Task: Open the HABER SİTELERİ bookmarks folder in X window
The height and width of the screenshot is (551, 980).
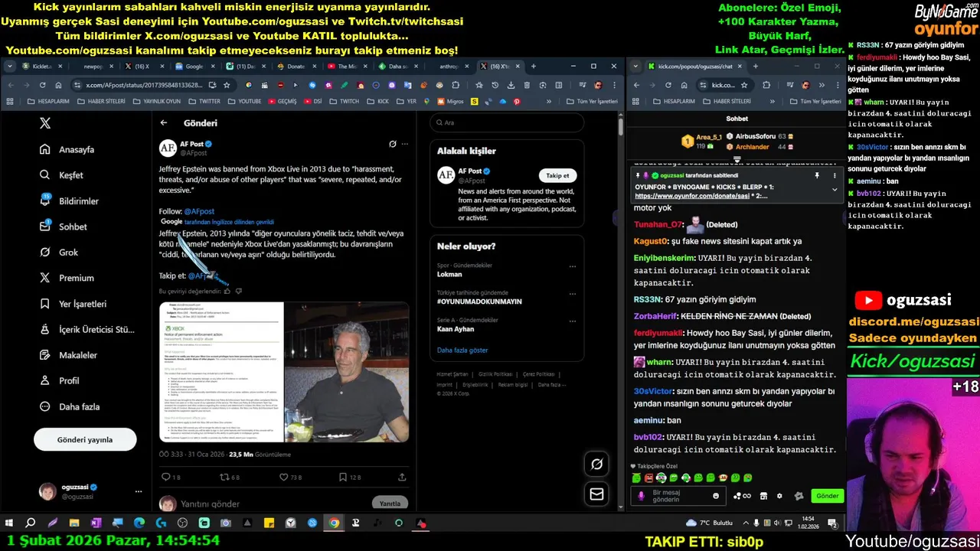Action: click(x=100, y=101)
